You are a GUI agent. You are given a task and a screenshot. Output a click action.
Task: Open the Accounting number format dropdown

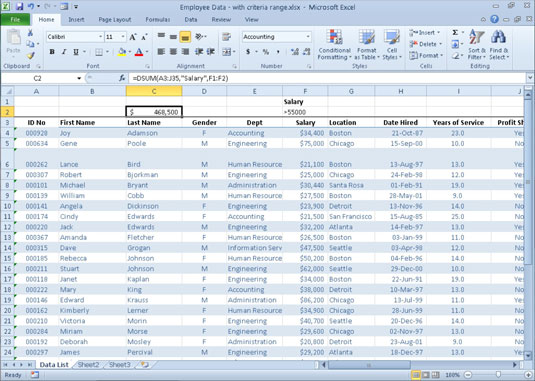[308, 36]
